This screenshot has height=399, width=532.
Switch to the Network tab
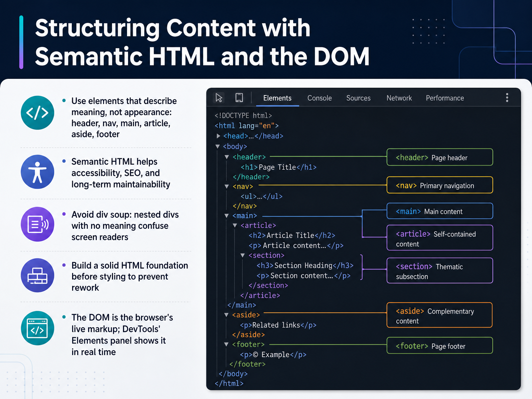[x=399, y=98]
